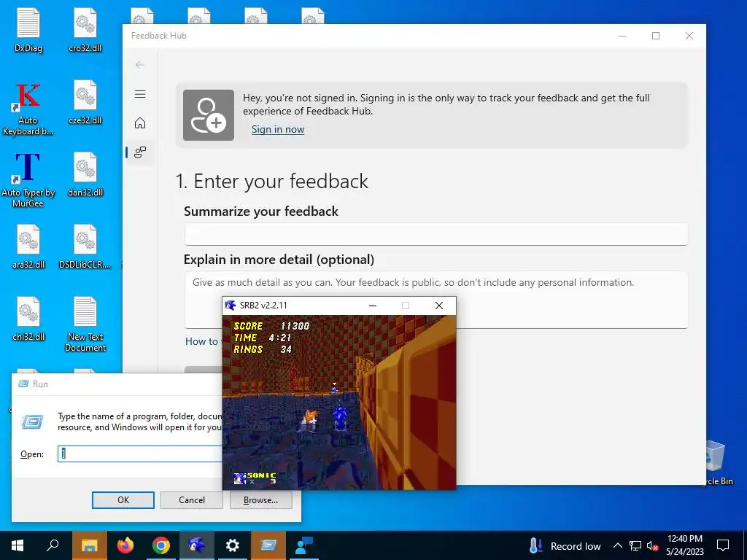Select cze32.dll desktop icon
Screen dimensions: 747x560
click(x=85, y=102)
